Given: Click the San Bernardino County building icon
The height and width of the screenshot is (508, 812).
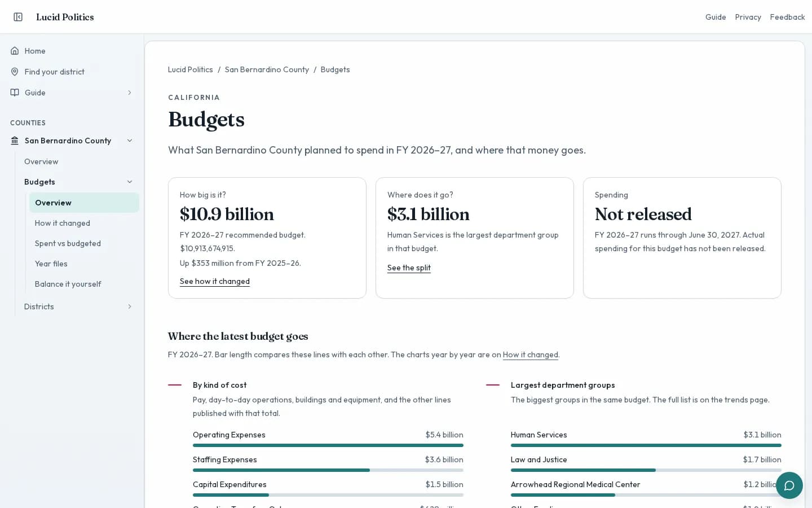Looking at the screenshot, I should pyautogui.click(x=15, y=141).
